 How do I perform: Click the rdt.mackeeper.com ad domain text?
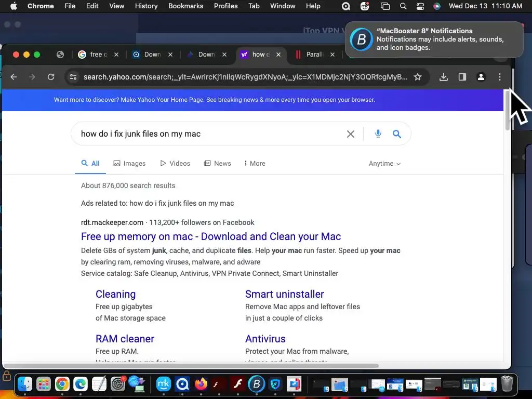click(112, 222)
